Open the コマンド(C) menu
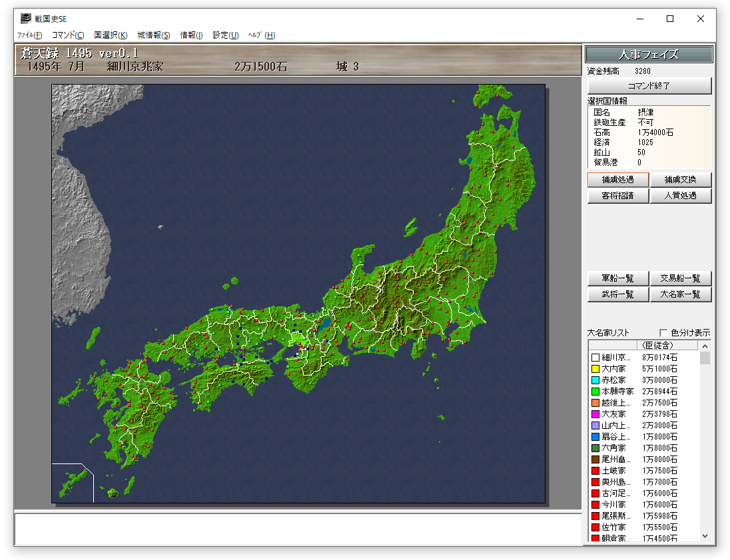The height and width of the screenshot is (560, 730). coord(68,35)
